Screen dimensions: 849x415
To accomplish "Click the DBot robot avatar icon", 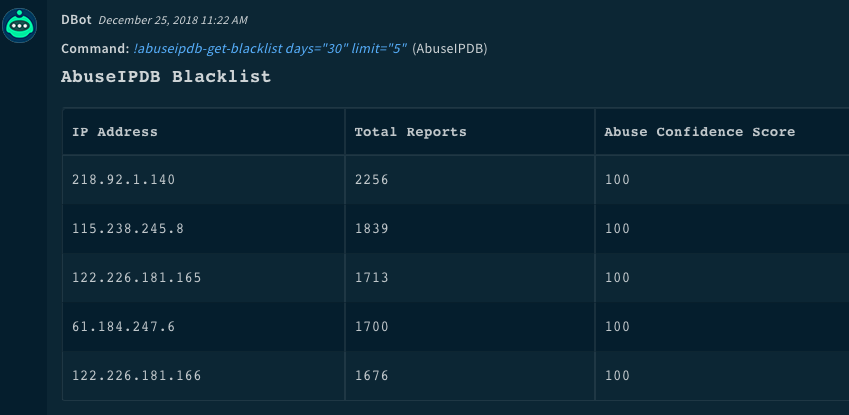I will (x=20, y=25).
